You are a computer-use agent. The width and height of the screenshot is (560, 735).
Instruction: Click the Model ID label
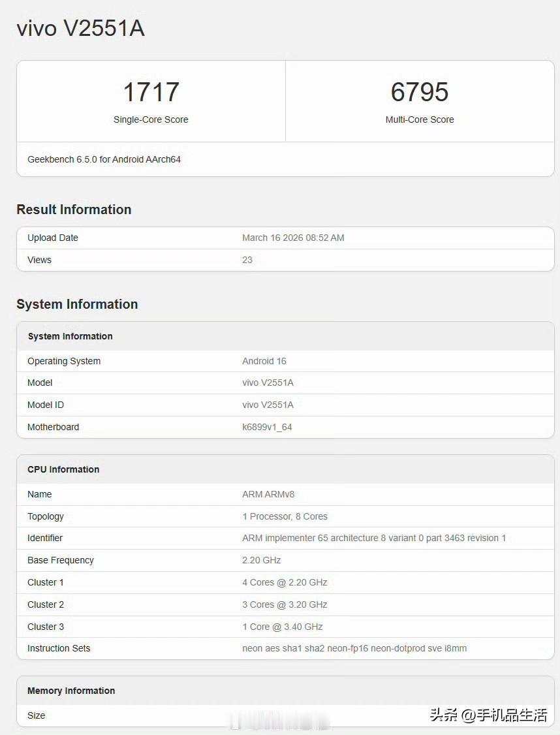coord(46,405)
